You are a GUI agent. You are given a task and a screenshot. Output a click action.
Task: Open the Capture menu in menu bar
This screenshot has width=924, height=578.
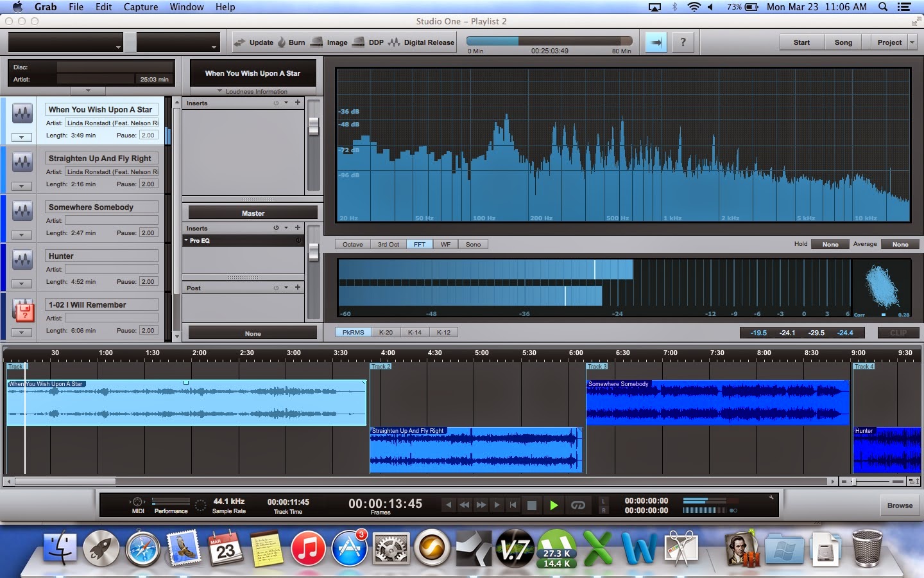[x=141, y=7]
